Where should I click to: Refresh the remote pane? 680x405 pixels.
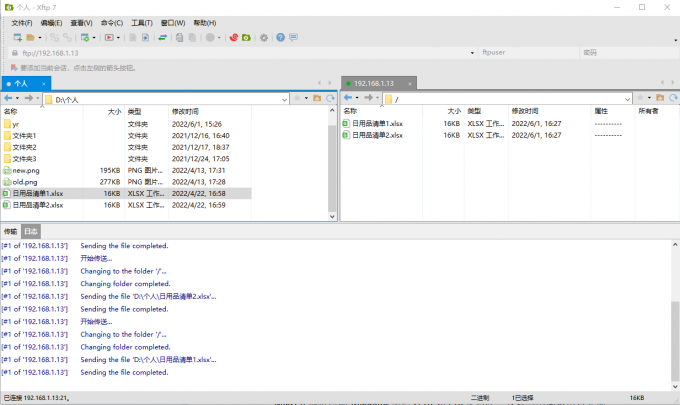point(673,98)
